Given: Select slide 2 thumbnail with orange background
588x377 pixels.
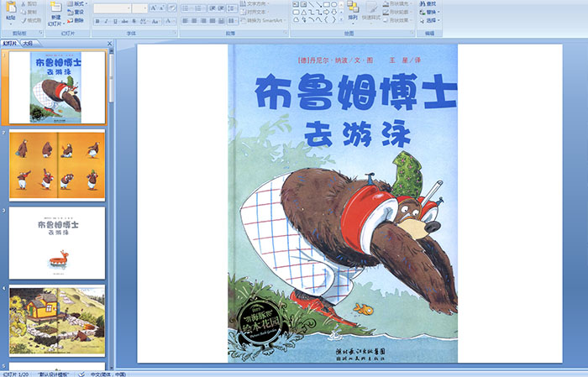Looking at the screenshot, I should pos(57,165).
